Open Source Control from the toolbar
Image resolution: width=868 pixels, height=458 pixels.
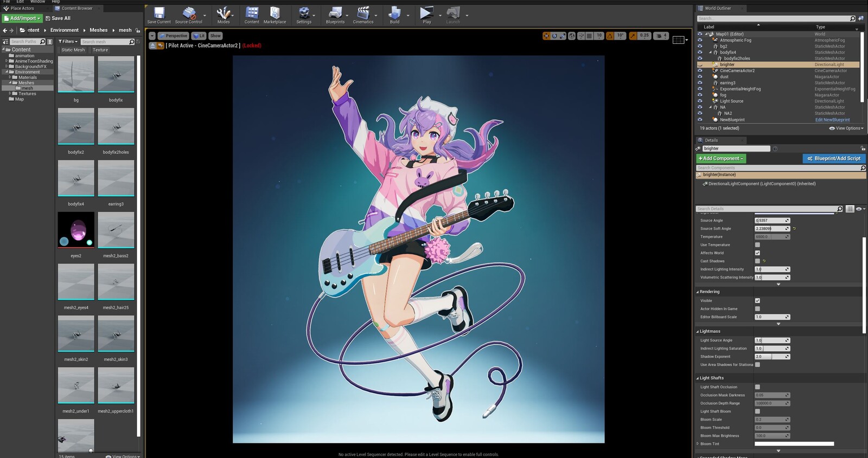coord(188,15)
